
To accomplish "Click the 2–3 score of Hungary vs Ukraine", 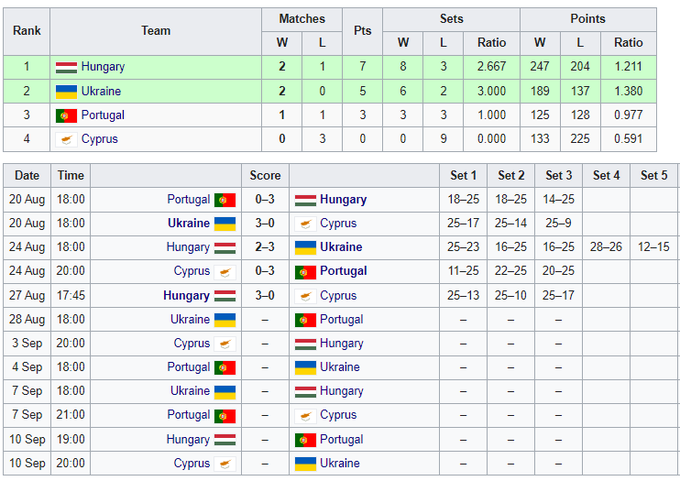I will coord(265,247).
